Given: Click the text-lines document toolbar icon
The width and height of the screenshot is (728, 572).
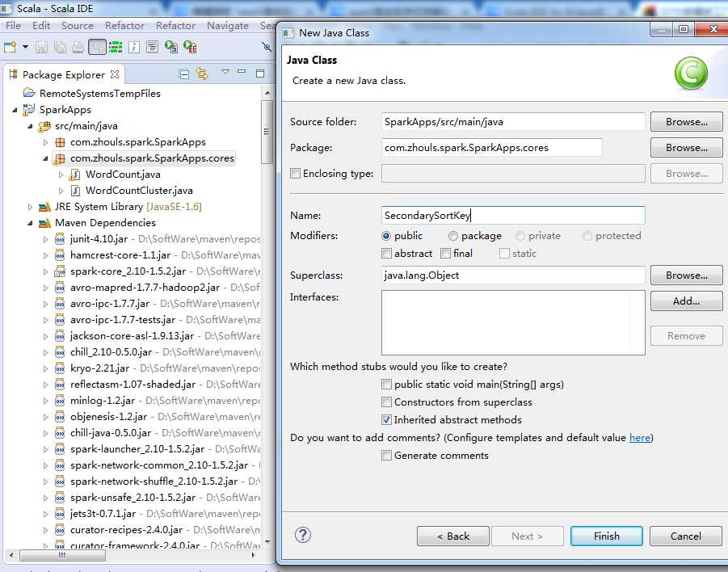Looking at the screenshot, I should pyautogui.click(x=152, y=47).
